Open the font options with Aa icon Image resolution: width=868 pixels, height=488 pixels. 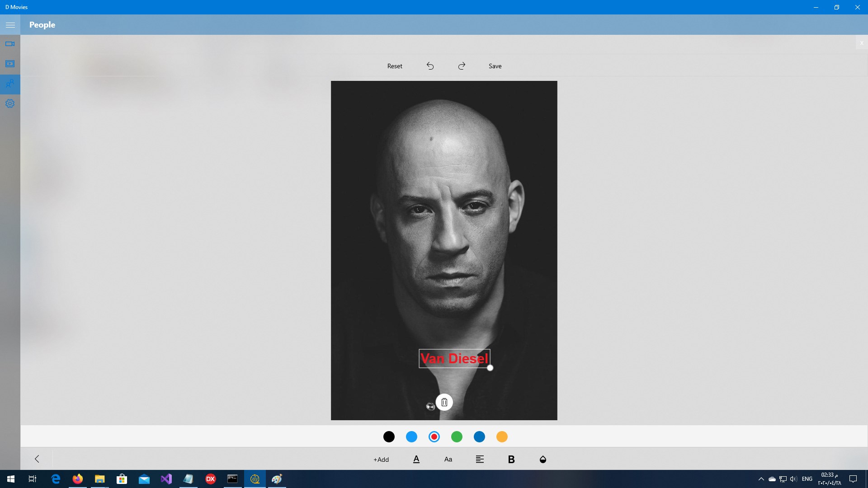448,459
